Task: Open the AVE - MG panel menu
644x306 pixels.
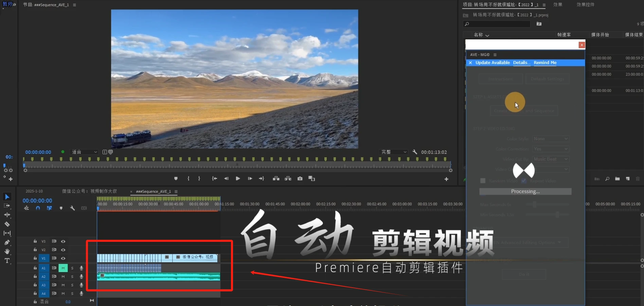Action: (495, 55)
